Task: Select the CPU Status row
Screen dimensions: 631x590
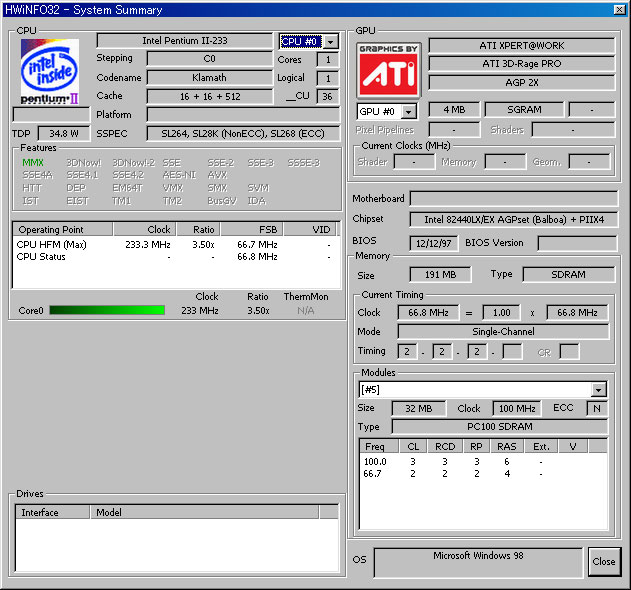Action: coord(175,256)
